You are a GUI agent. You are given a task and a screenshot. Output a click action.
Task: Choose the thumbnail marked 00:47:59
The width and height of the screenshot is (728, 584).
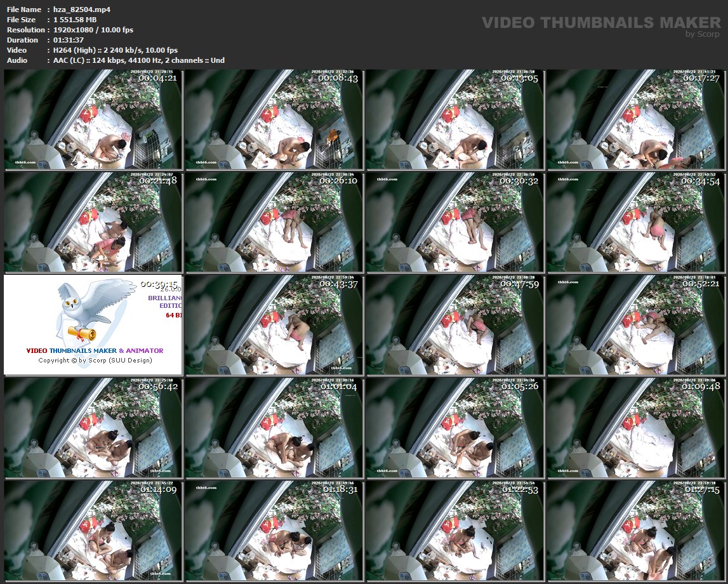(454, 325)
